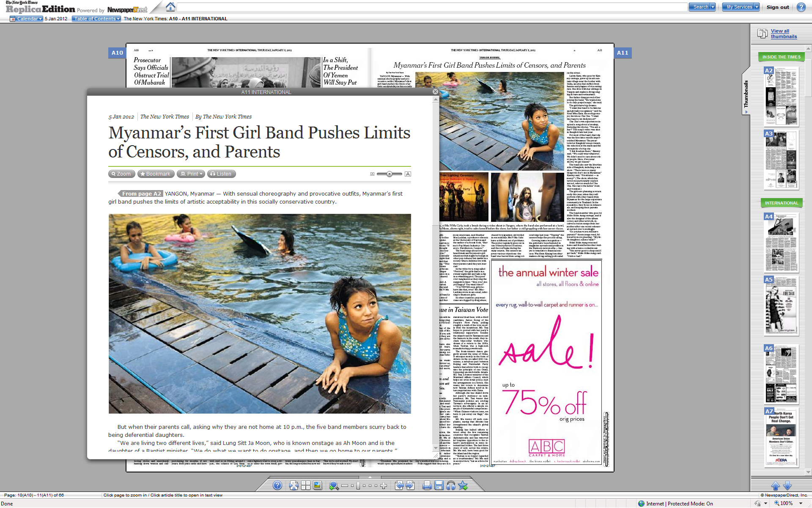812x508 pixels.
Task: Select page A5 thumbnail in sidebar
Action: point(781,306)
